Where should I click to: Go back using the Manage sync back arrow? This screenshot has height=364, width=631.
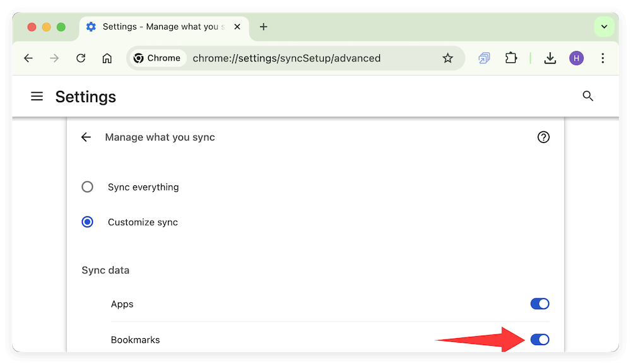coord(86,137)
